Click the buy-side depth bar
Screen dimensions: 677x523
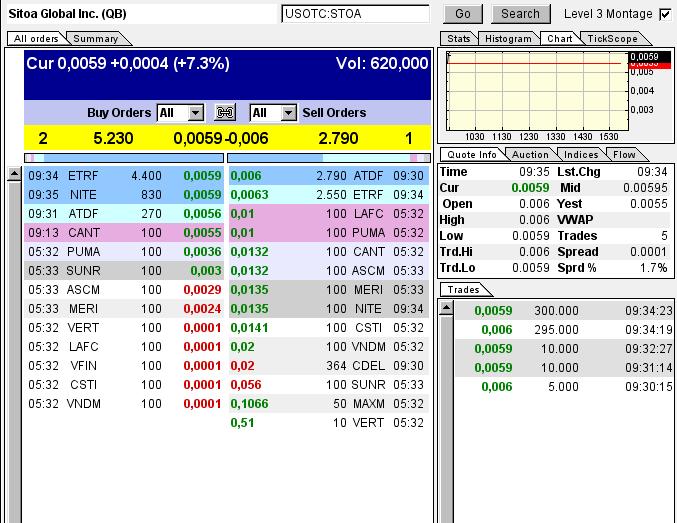(x=124, y=158)
